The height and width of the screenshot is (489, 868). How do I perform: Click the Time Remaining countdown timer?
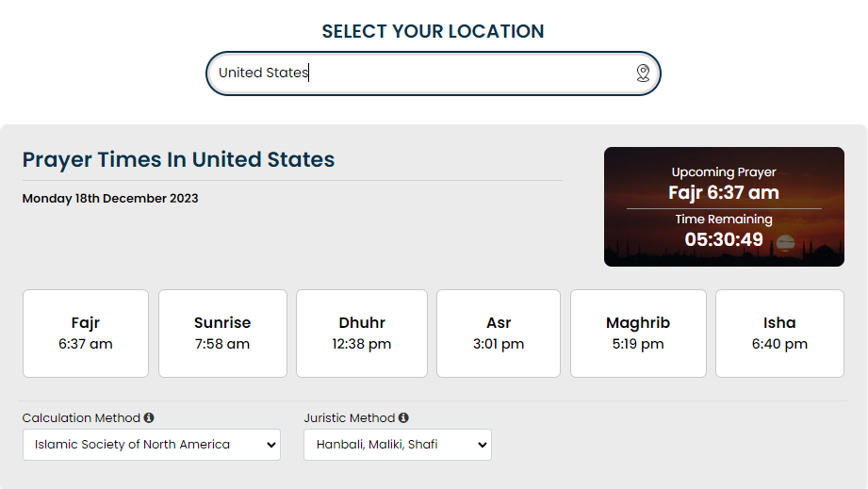click(724, 239)
